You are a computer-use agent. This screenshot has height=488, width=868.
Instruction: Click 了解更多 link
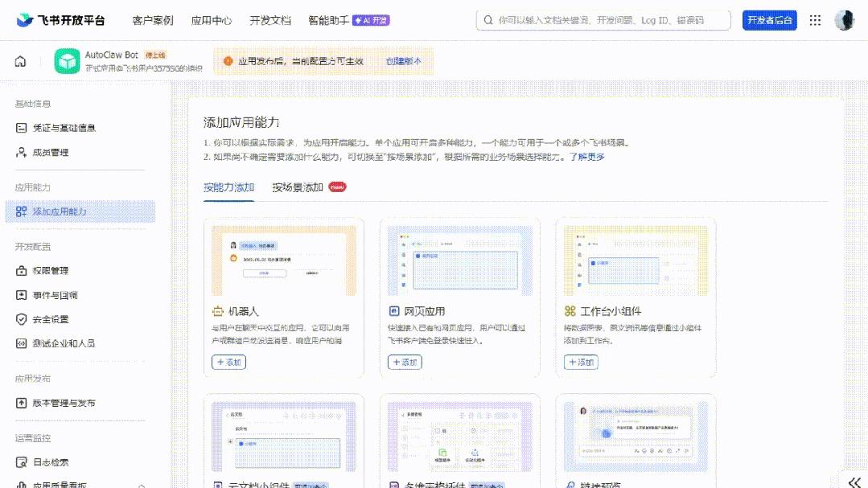point(586,157)
